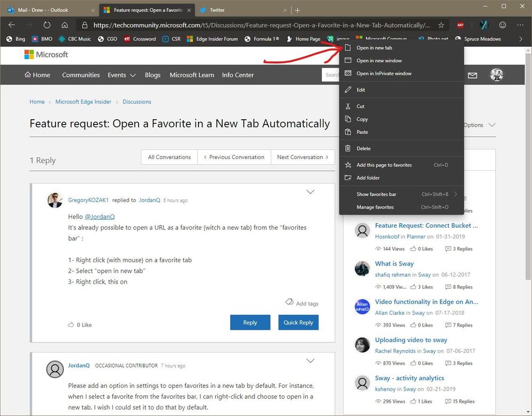Choose Paste from context menu

[402, 132]
